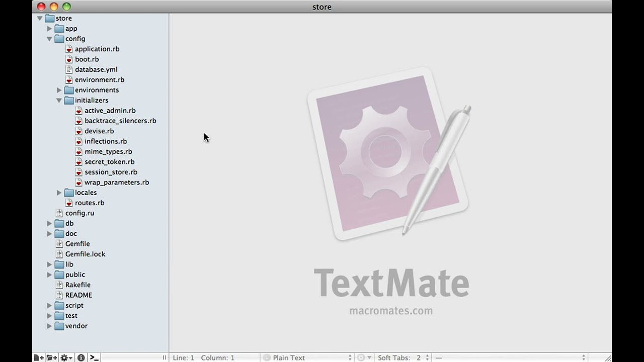Select the mime_types.rb file name
This screenshot has width=644, height=362.
[108, 152]
